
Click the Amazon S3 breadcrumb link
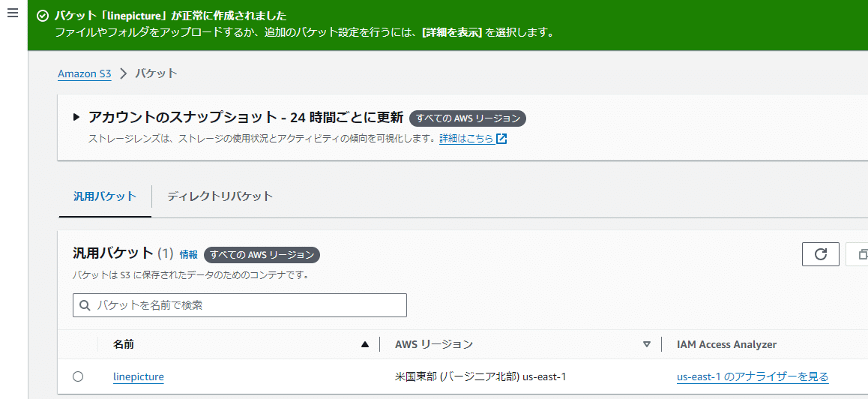pos(85,73)
